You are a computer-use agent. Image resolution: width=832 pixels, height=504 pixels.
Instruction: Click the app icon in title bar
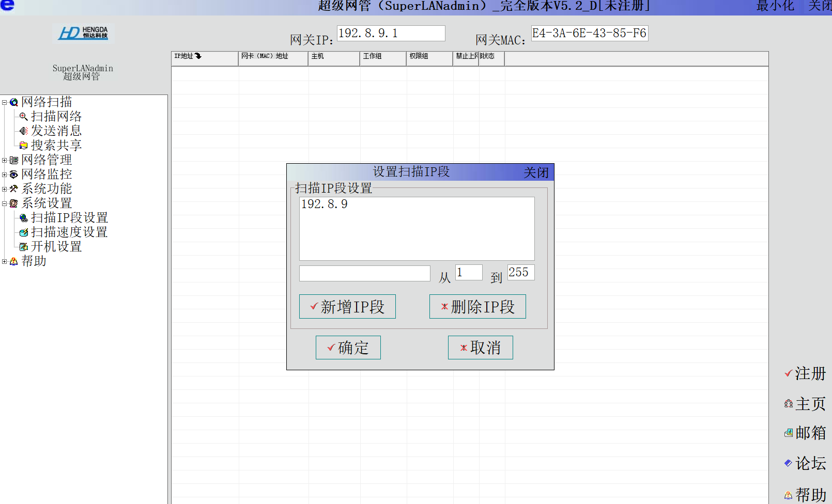(7, 5)
